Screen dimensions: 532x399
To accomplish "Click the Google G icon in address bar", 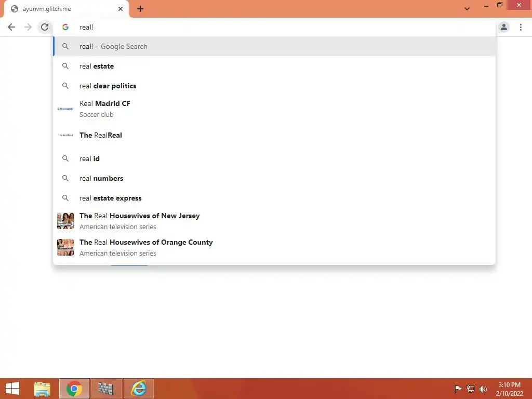I will (65, 27).
